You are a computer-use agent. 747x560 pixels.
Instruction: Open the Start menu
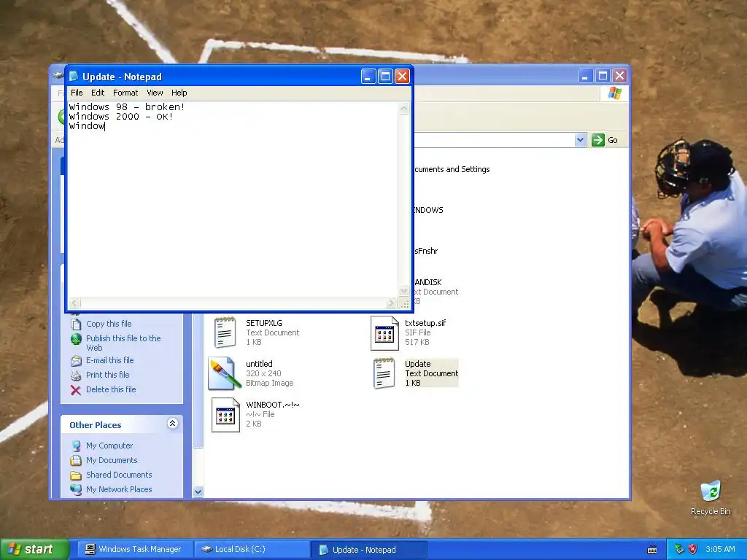34,550
